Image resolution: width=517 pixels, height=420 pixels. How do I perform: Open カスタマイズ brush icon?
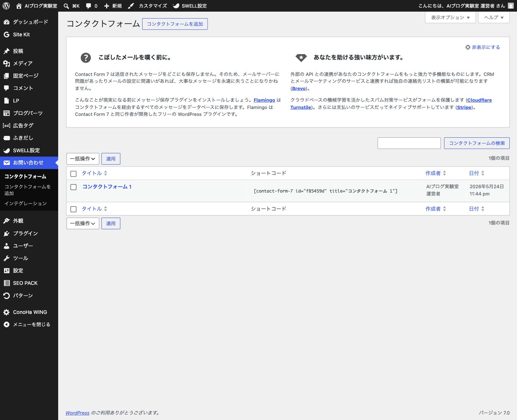tap(131, 6)
